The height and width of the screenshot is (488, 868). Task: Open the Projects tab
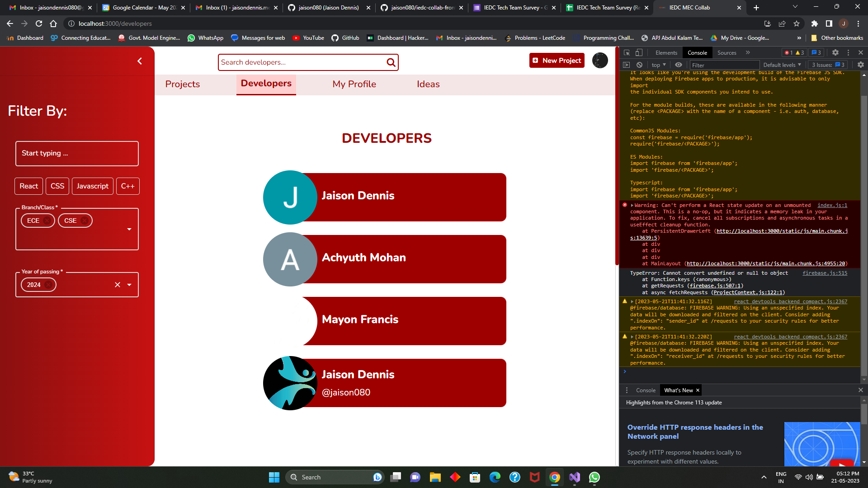click(x=182, y=84)
